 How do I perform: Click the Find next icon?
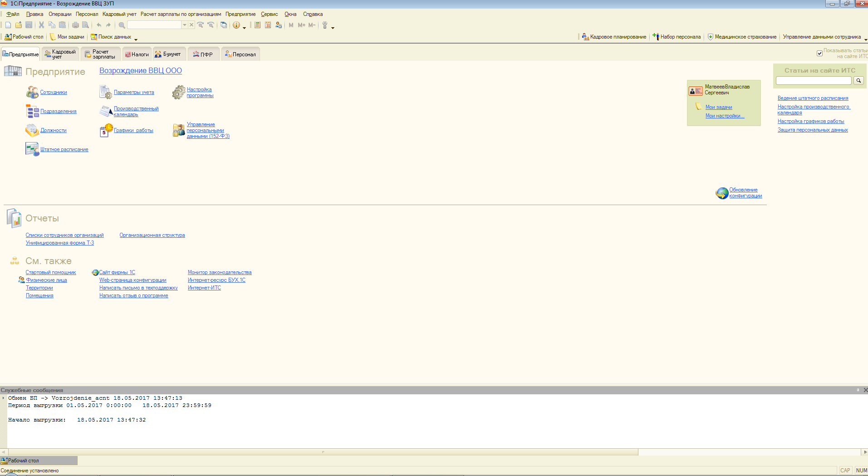(x=200, y=25)
